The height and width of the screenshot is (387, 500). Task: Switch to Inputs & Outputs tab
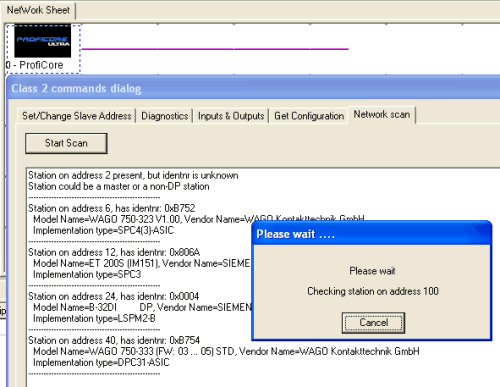coord(231,116)
